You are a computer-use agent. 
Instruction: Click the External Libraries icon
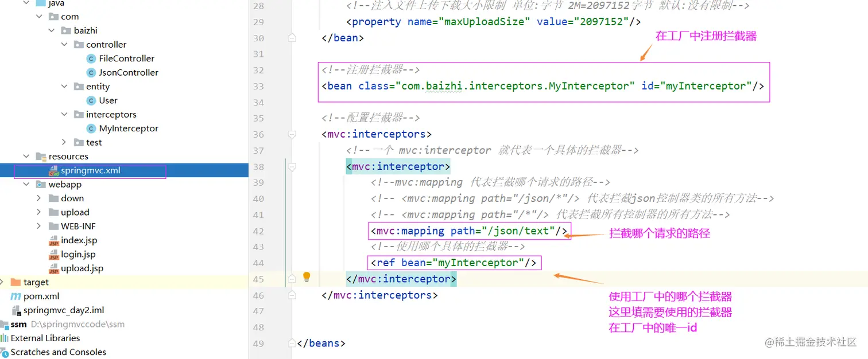(x=5, y=338)
